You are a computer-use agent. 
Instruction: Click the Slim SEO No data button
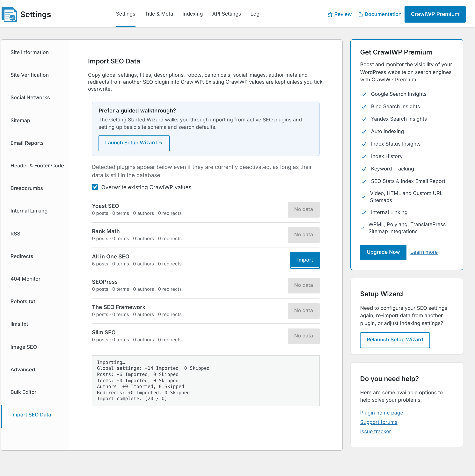[x=303, y=336]
